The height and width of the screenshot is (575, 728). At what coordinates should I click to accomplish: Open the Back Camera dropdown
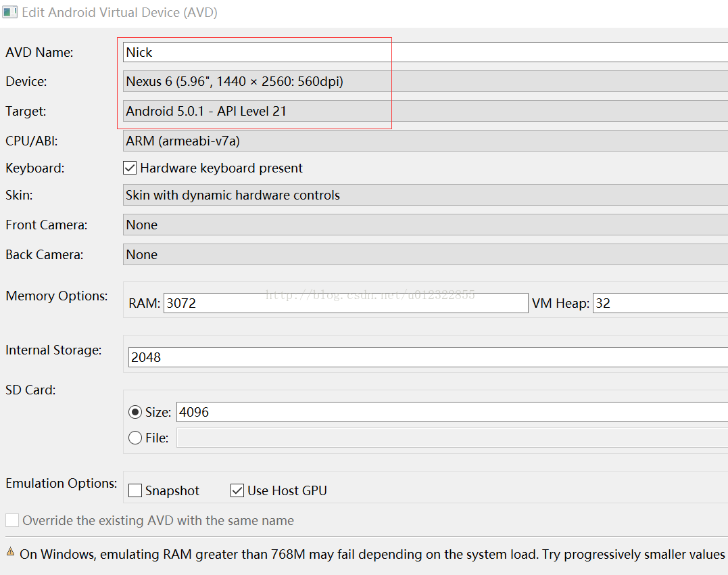tap(425, 254)
